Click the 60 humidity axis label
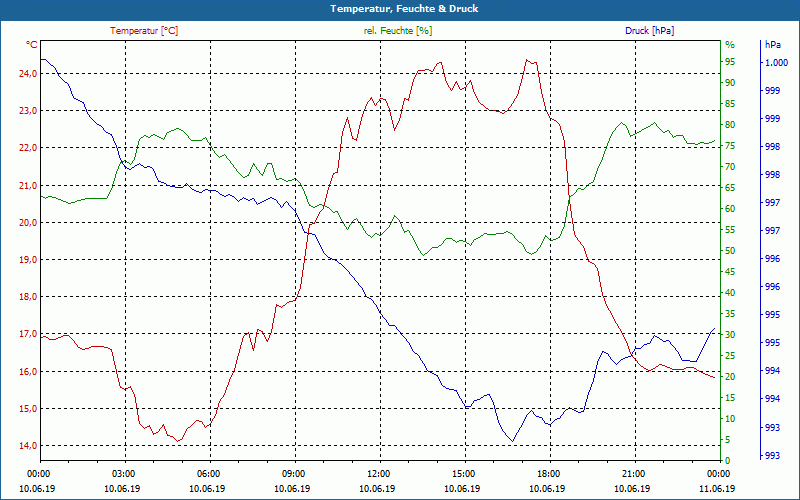 [x=730, y=209]
